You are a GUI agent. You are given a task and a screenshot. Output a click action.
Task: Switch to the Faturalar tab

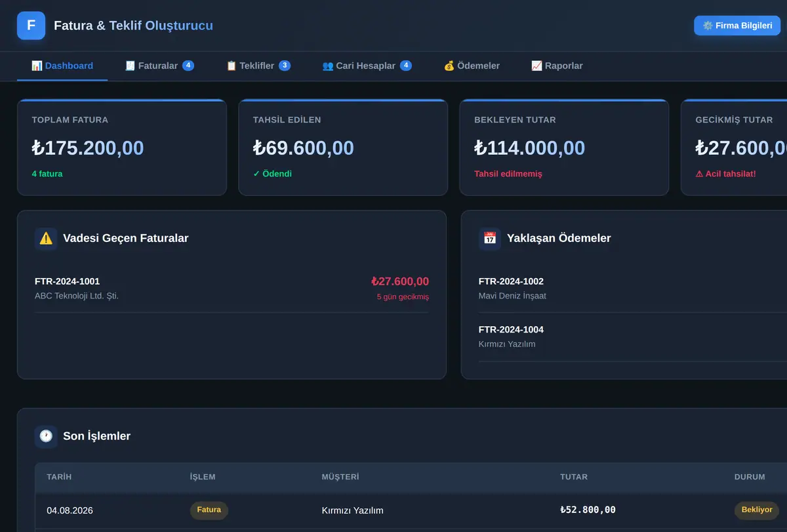coord(159,66)
